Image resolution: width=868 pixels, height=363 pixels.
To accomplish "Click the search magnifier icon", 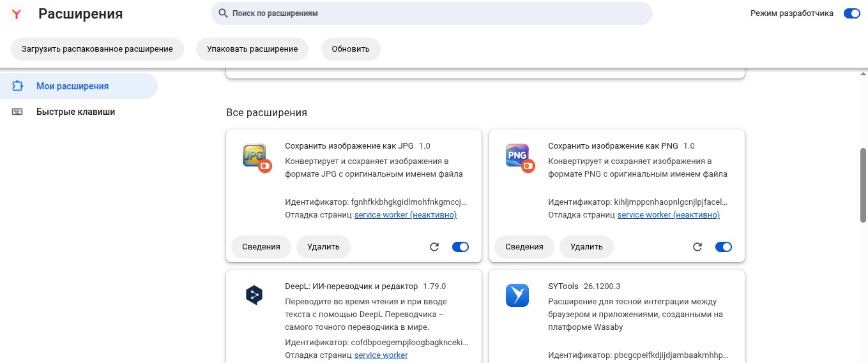I will pyautogui.click(x=223, y=13).
